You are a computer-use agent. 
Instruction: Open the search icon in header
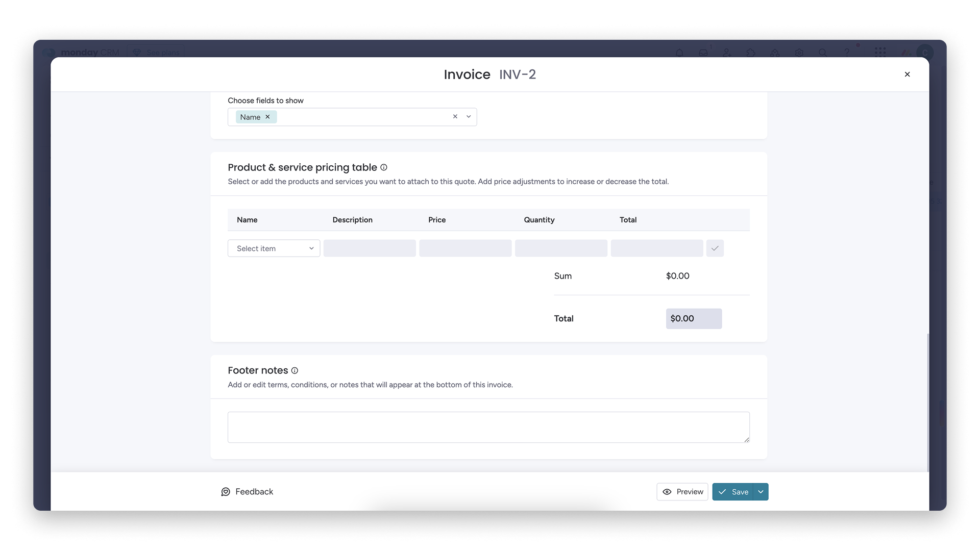click(823, 53)
